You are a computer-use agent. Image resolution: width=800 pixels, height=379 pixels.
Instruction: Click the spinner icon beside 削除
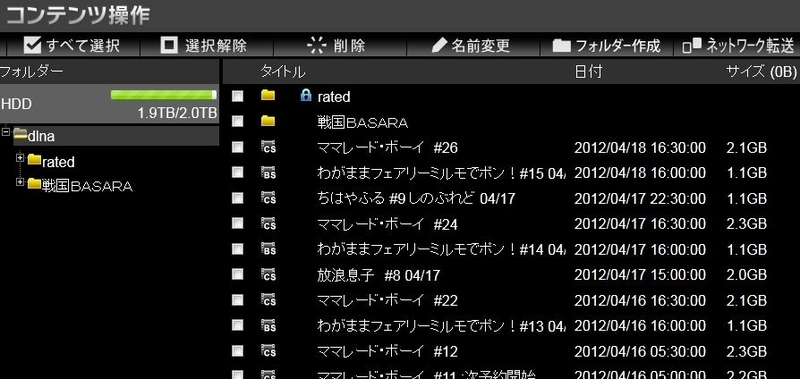point(317,45)
